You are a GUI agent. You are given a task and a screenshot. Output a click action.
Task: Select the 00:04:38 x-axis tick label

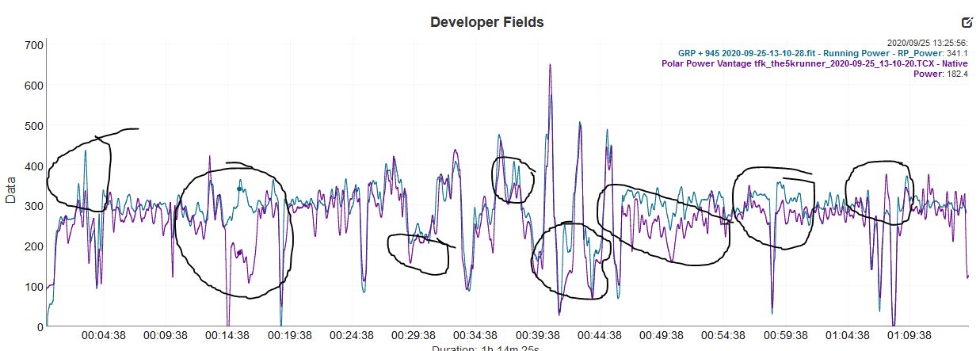[105, 336]
